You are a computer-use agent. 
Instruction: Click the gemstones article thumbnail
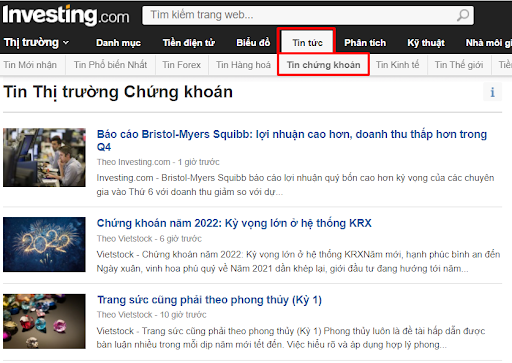(44, 321)
